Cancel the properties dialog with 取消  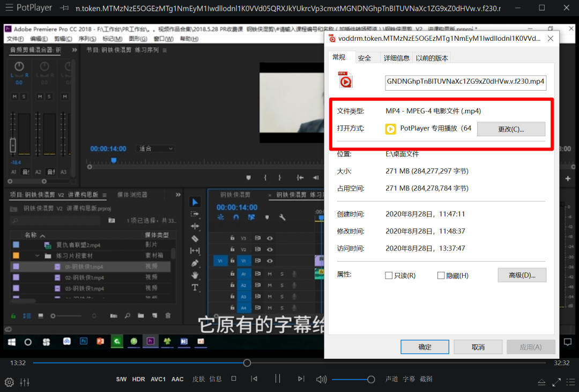478,347
